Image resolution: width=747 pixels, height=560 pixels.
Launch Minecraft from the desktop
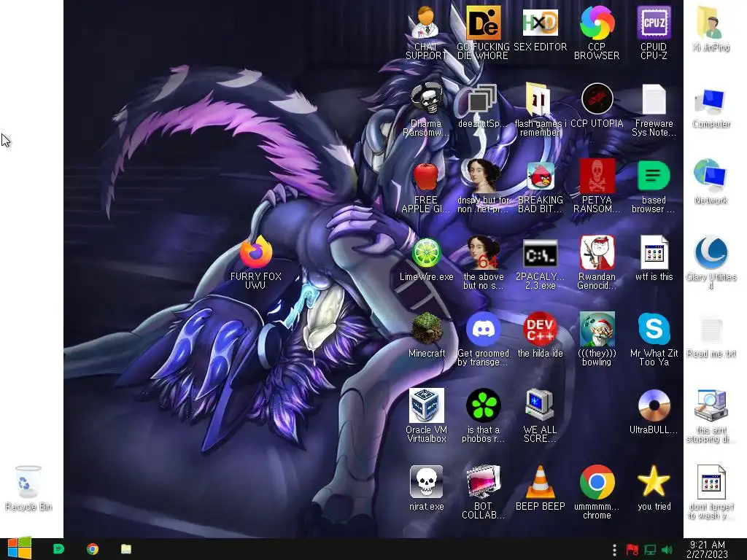(x=426, y=335)
